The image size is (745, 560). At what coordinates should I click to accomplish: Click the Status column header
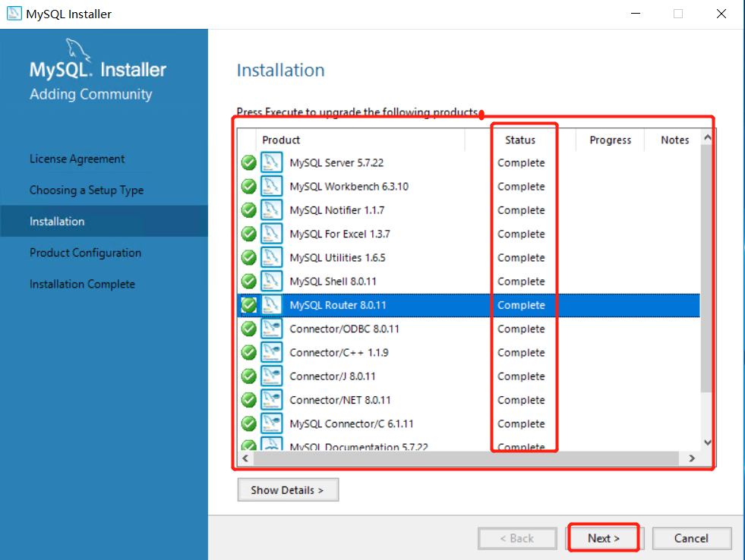[519, 140]
